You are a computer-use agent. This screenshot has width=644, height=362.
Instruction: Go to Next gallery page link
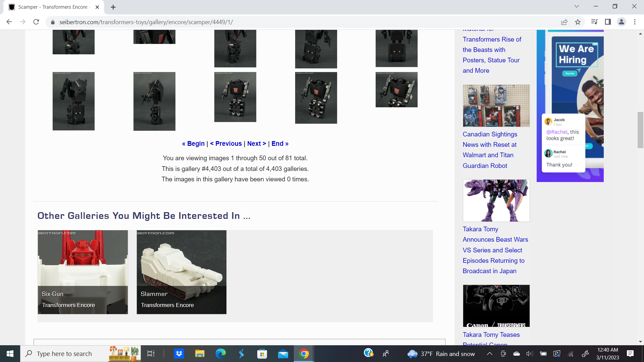coord(257,143)
